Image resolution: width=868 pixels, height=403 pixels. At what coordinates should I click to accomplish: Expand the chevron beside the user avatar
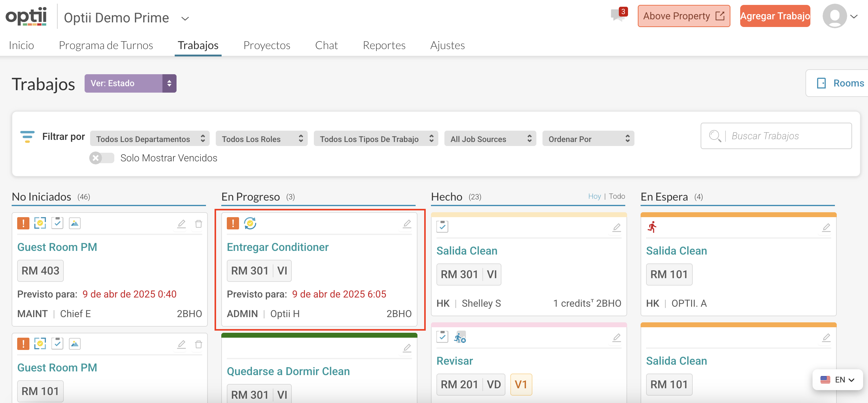click(x=854, y=16)
